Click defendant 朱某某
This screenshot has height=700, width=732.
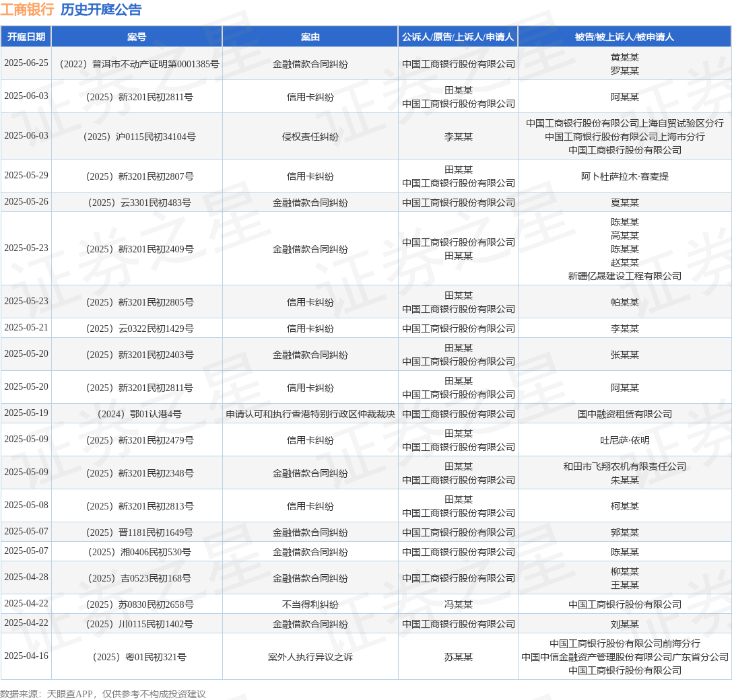(x=625, y=480)
